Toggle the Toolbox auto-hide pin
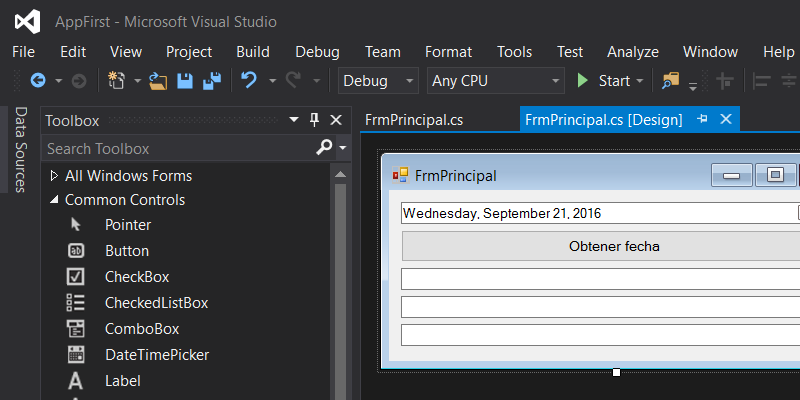800x400 pixels. click(x=315, y=120)
